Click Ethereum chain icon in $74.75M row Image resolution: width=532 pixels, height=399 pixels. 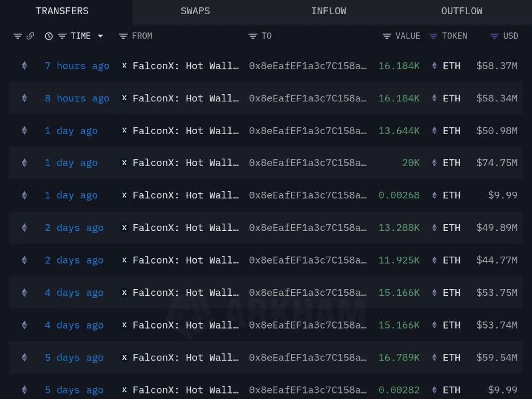click(24, 163)
